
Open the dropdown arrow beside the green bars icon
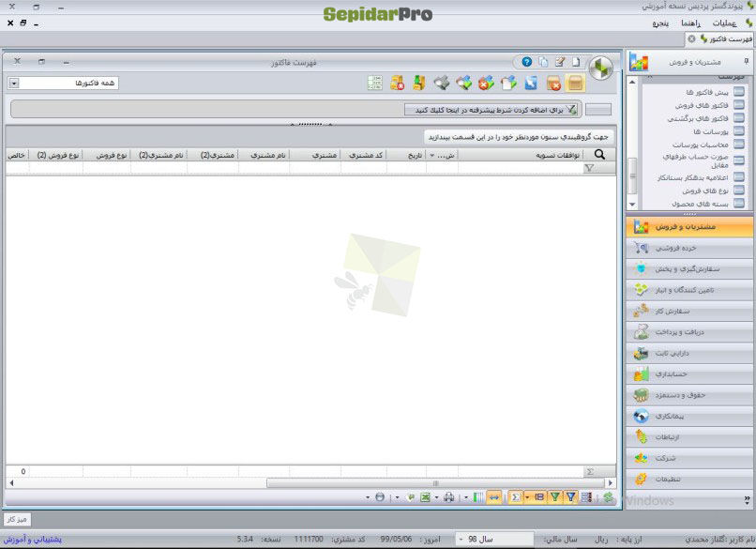coord(466,497)
